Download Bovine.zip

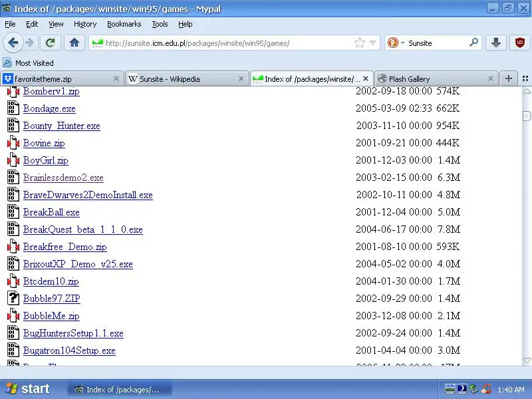click(x=44, y=143)
